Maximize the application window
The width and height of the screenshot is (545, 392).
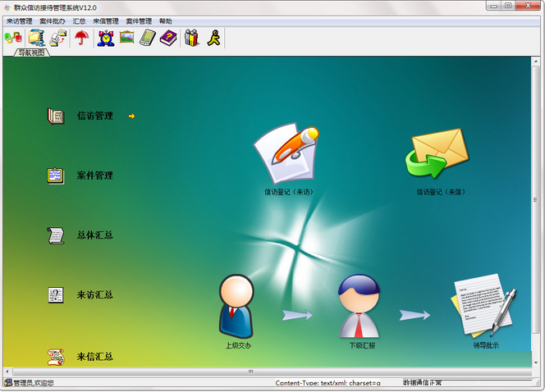[x=508, y=6]
